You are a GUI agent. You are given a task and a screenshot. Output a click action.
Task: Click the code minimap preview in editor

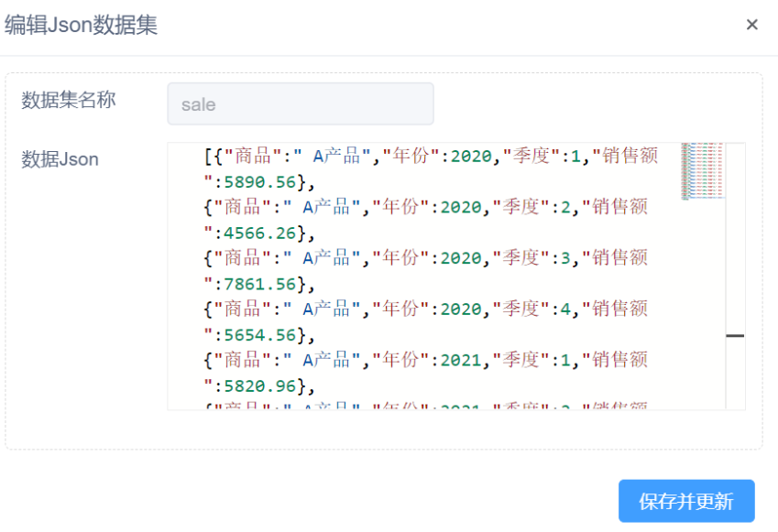click(x=704, y=171)
